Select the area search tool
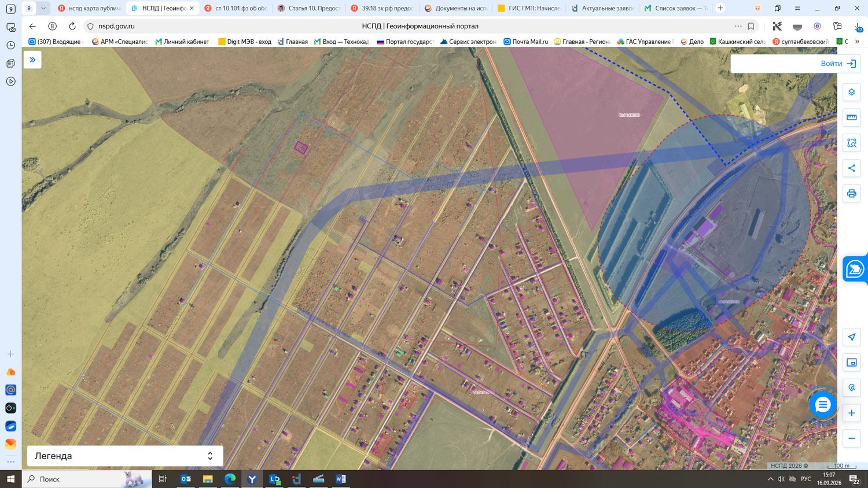Image resolution: width=868 pixels, height=488 pixels. coord(851,143)
